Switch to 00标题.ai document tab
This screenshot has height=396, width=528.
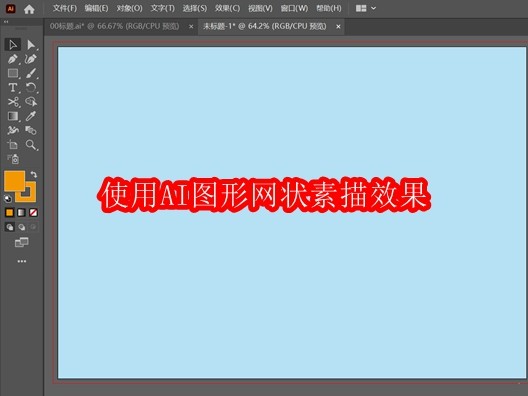click(114, 26)
